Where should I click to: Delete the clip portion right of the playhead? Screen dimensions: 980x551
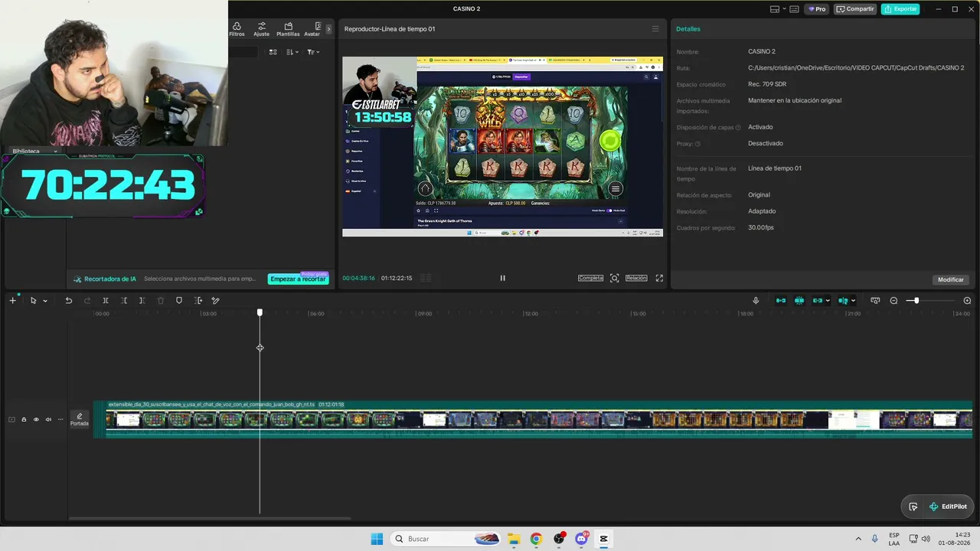(x=142, y=301)
